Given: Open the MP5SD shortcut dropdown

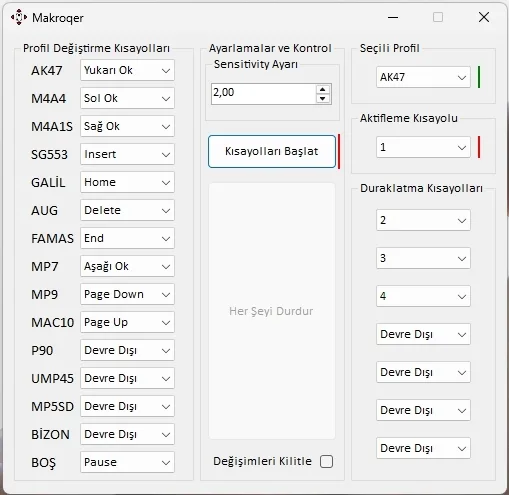Looking at the screenshot, I should 127,406.
